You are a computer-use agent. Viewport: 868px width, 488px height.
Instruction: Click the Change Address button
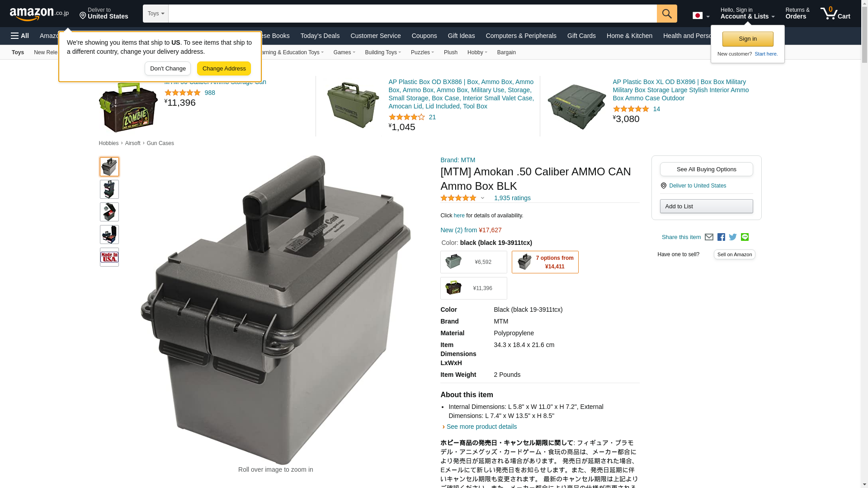pos(224,69)
